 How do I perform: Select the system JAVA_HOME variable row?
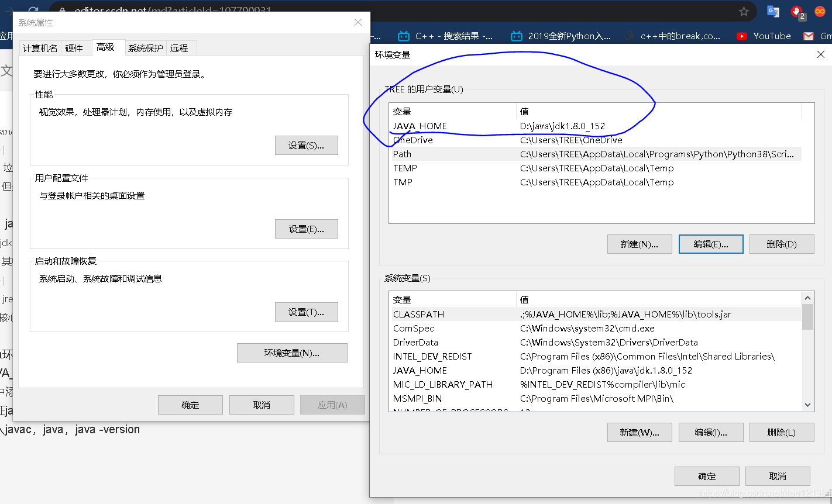[x=595, y=371]
